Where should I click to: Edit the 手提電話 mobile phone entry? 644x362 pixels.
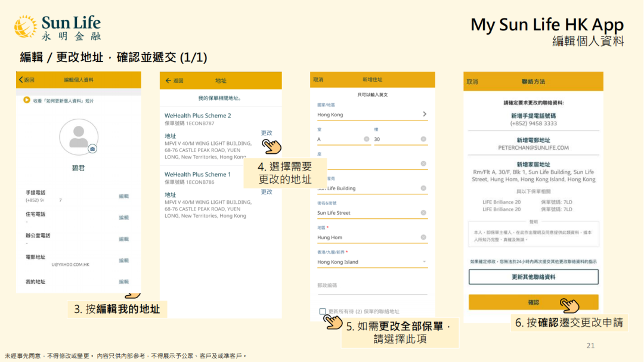[x=123, y=196]
